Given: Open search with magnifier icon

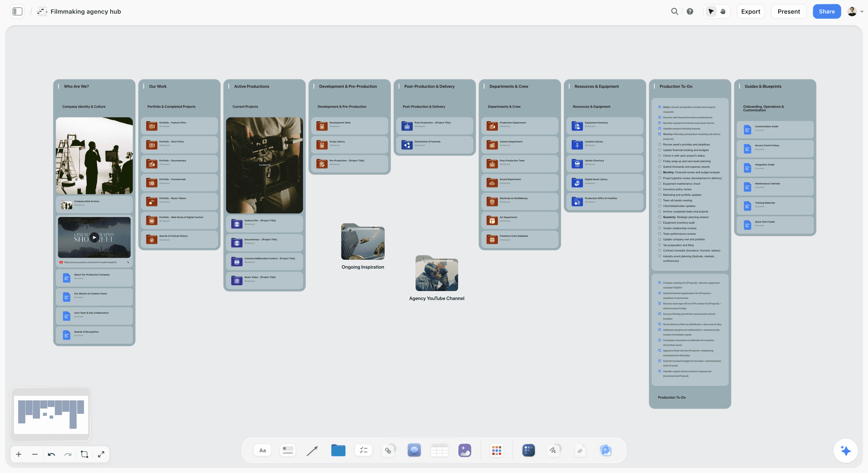Looking at the screenshot, I should coord(674,11).
